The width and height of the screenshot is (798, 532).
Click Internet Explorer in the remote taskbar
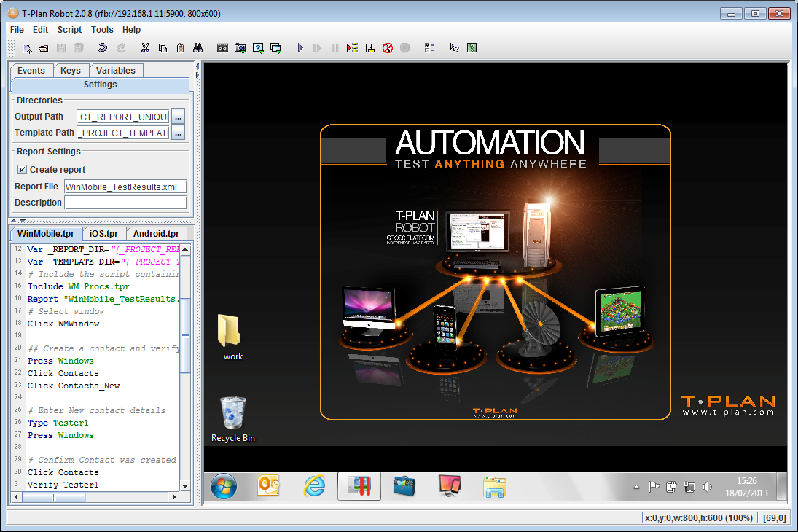pos(314,486)
